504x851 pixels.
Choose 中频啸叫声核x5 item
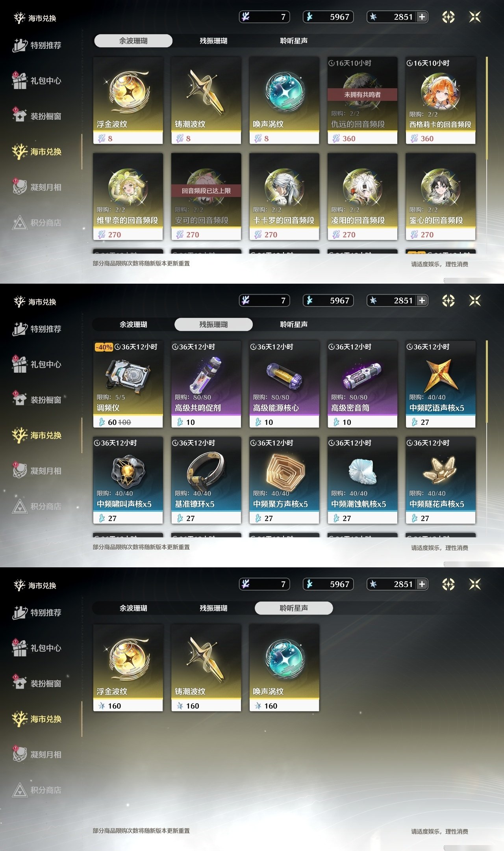(x=128, y=480)
